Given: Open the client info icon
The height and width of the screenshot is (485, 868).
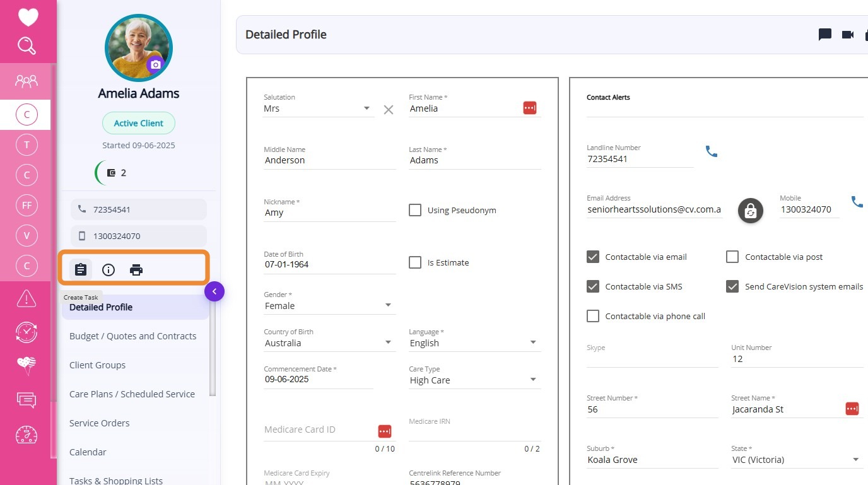Looking at the screenshot, I should point(108,270).
